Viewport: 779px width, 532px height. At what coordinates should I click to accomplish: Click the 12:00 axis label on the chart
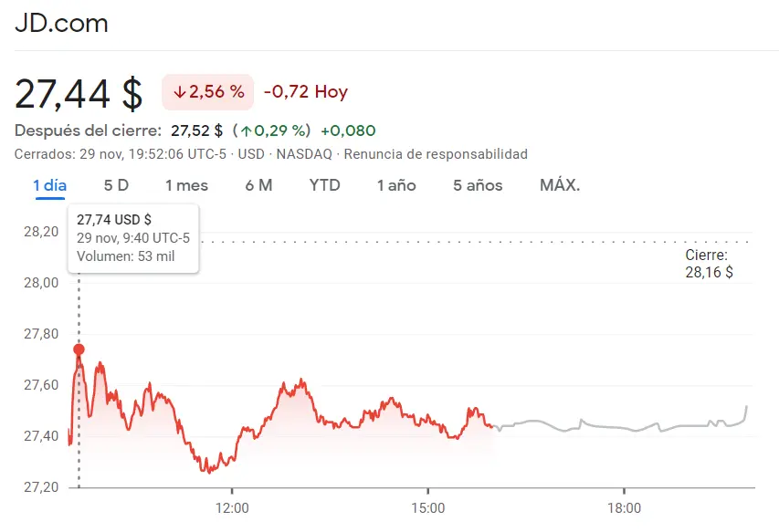tap(232, 507)
